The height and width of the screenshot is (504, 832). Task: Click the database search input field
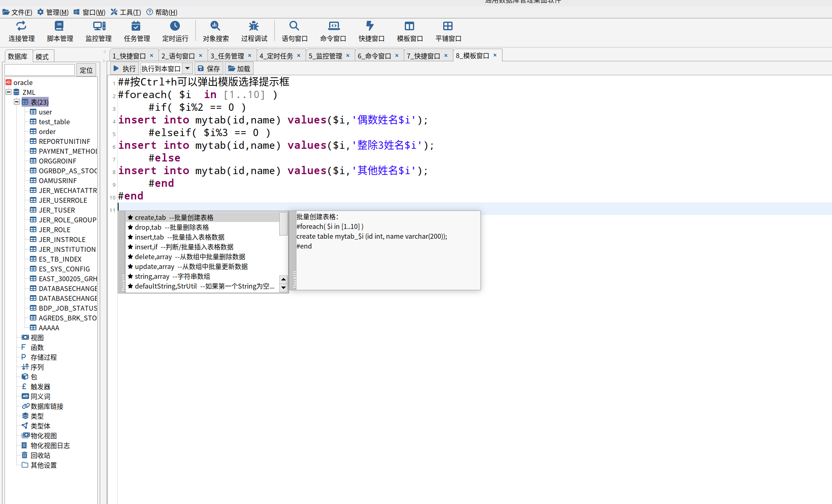(x=40, y=70)
